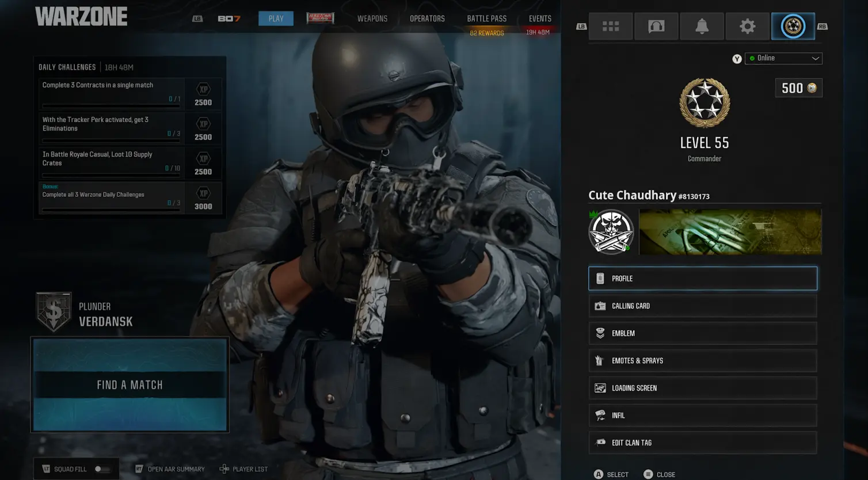Viewport: 868px width, 480px height.
Task: Click the DAILY CHALLENGES header
Action: (x=67, y=67)
